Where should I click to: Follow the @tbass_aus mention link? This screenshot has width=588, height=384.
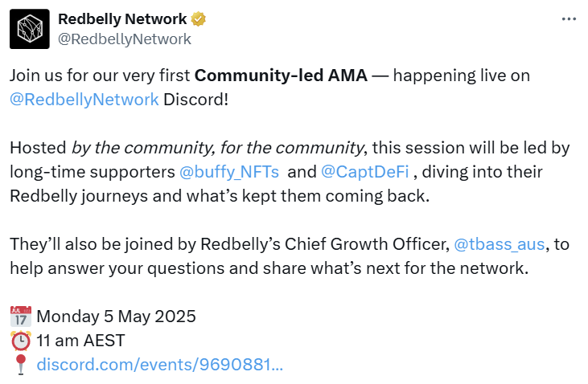point(500,244)
